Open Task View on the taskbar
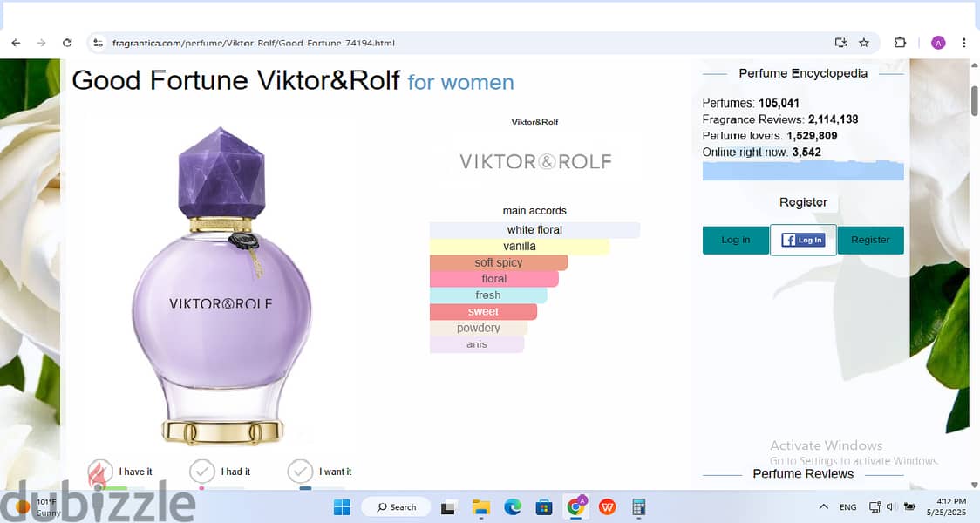The height and width of the screenshot is (523, 980). click(447, 508)
